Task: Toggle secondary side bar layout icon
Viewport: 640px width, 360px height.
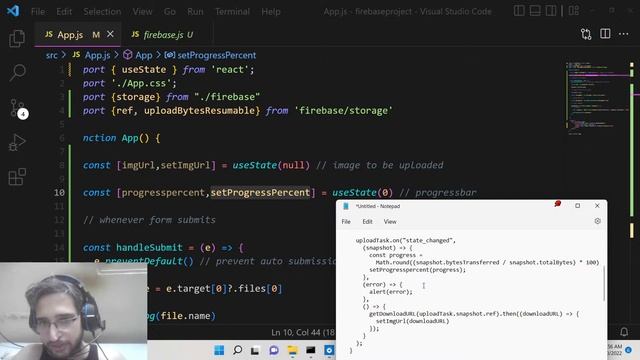Action: pos(551,11)
